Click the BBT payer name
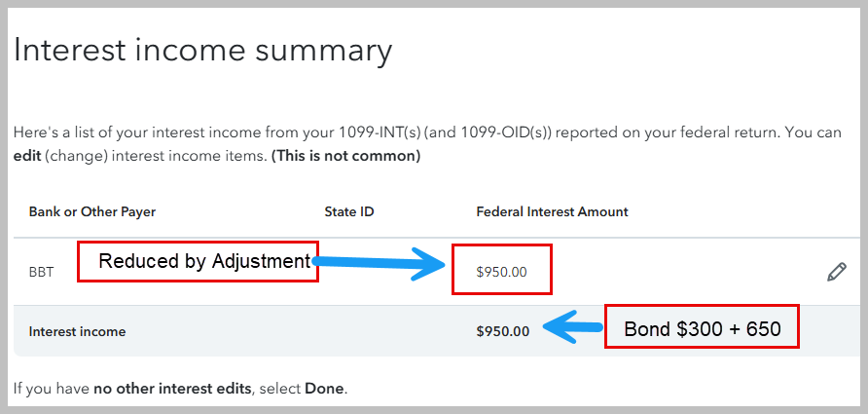The height and width of the screenshot is (414, 868). 41,273
